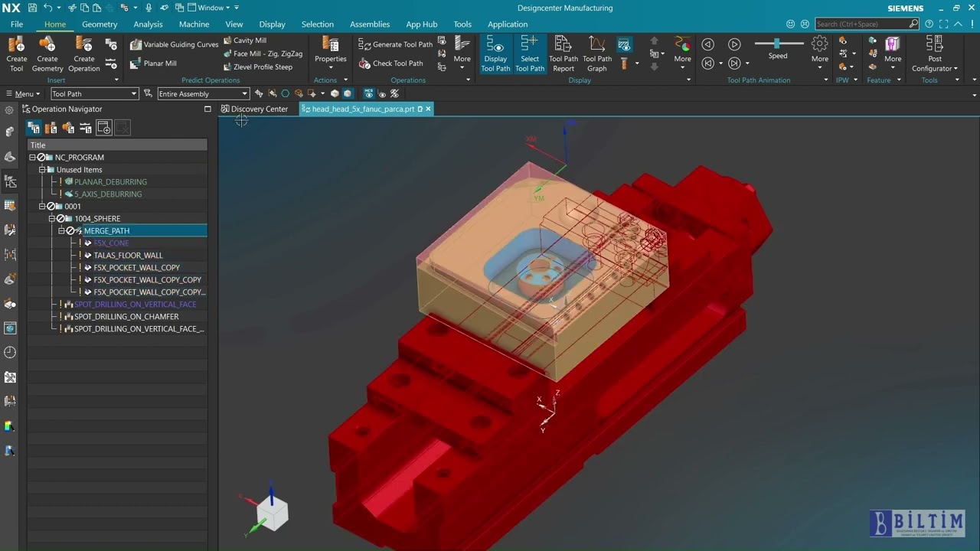Click the Check Tool Path icon
The width and height of the screenshot is (980, 551).
pyautogui.click(x=364, y=64)
